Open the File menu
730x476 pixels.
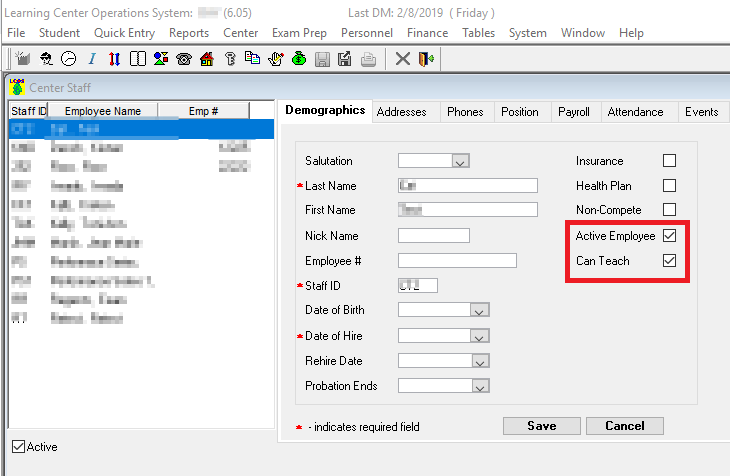click(16, 33)
